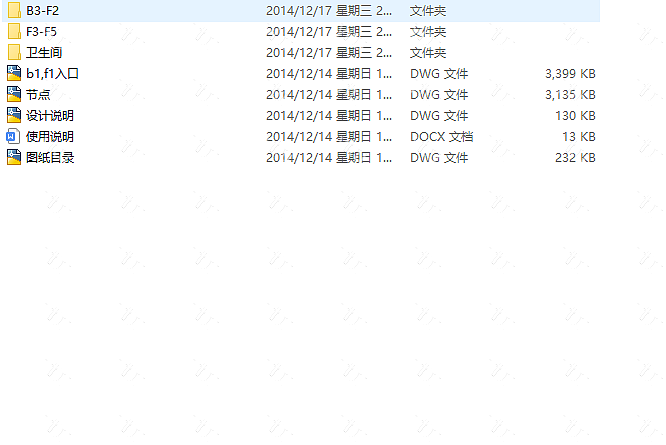Select the 使用说明 file name
The height and width of the screenshot is (445, 666).
coord(50,137)
